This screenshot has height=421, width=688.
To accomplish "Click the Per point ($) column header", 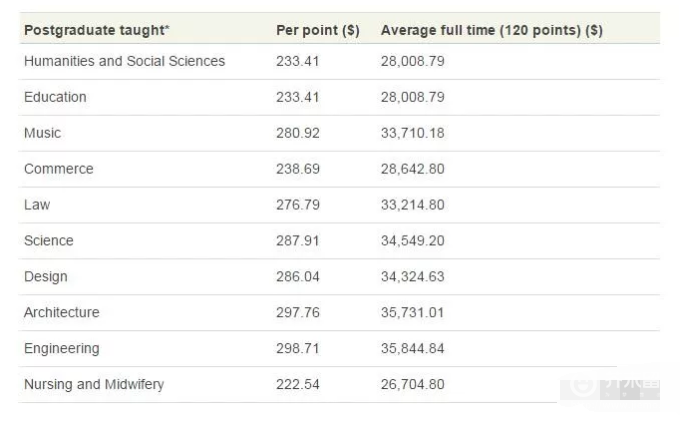I will [x=318, y=30].
